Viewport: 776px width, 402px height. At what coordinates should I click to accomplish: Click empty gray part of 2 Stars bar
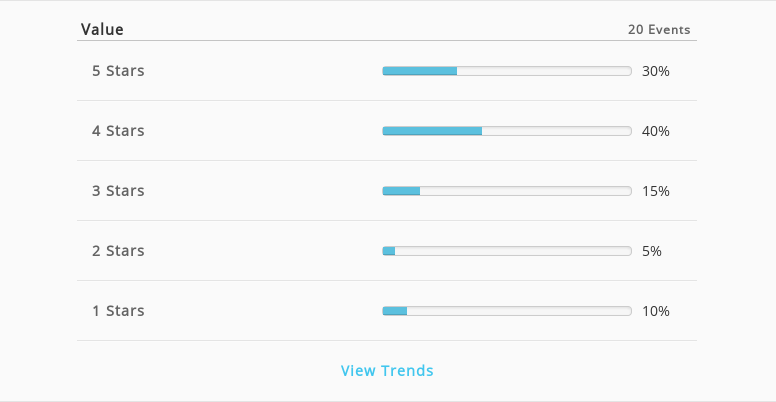click(x=513, y=251)
